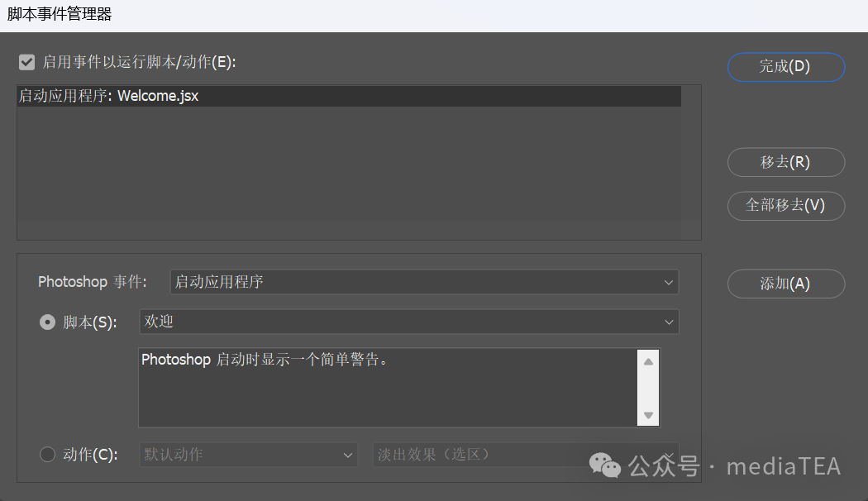Select the 动作(C) radio button
Viewport: 868px width, 501px height.
[48, 455]
